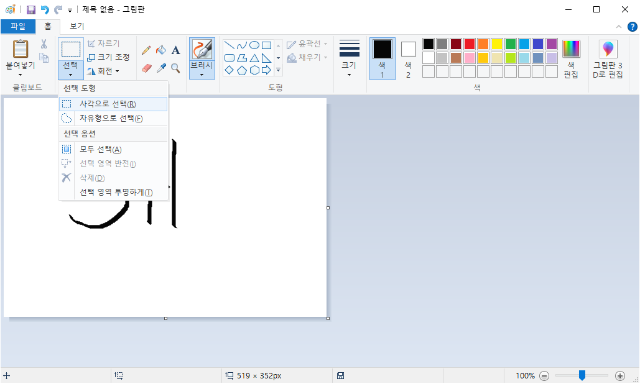
Task: Choose Free-form selection (자유형으로 선택)
Action: click(x=113, y=118)
